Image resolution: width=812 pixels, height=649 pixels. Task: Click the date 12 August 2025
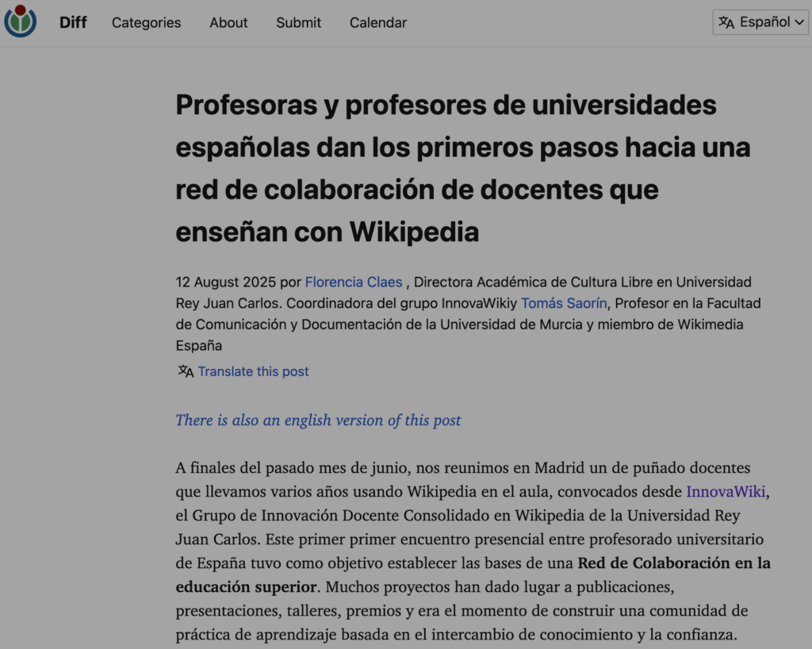pyautogui.click(x=226, y=282)
